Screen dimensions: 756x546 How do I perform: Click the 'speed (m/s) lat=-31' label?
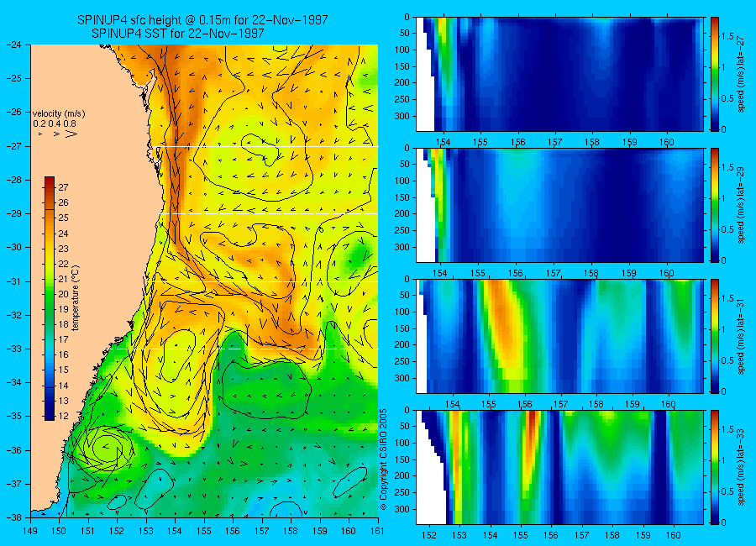click(742, 336)
